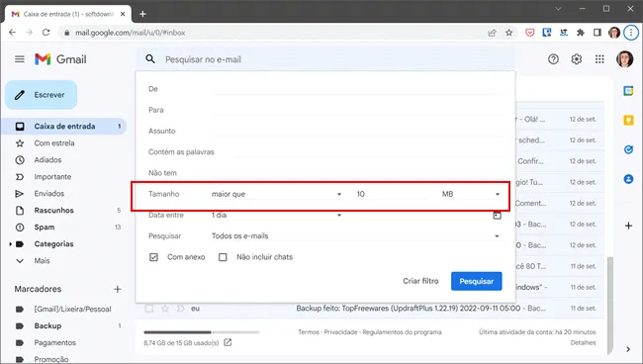Viewport: 643px width, 364px height.
Task: Click the storage usage progress bar
Action: [x=202, y=332]
